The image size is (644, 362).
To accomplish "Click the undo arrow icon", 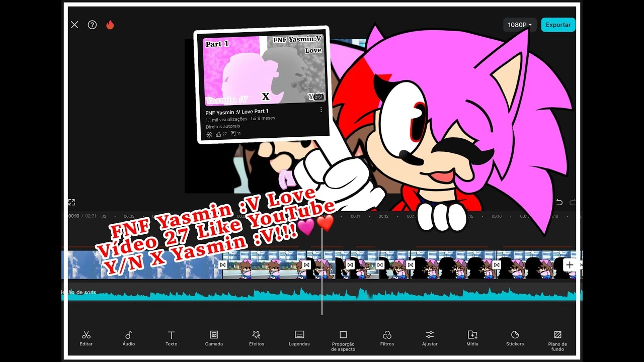I will (558, 202).
